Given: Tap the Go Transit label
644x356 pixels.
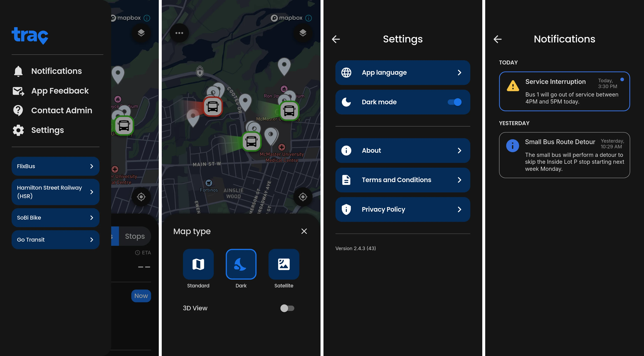Looking at the screenshot, I should pos(31,240).
